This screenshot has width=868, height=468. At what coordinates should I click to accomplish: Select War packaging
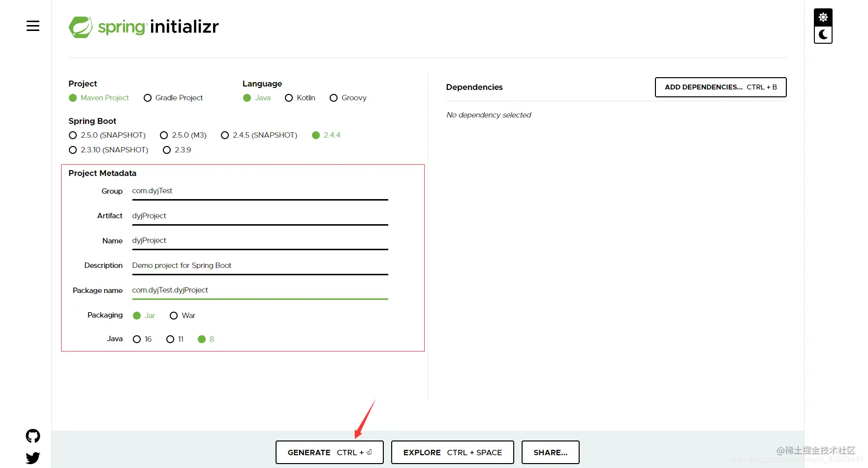point(183,316)
